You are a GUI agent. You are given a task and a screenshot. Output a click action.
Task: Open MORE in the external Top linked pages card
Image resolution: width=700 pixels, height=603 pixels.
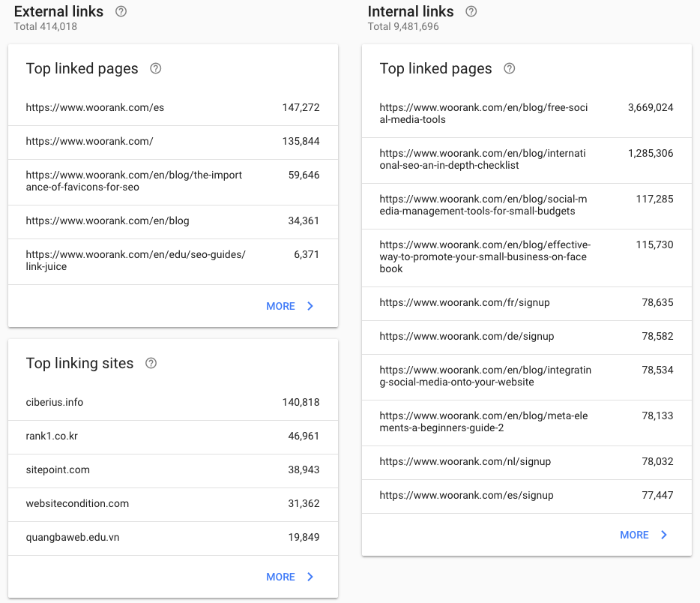pyautogui.click(x=280, y=306)
